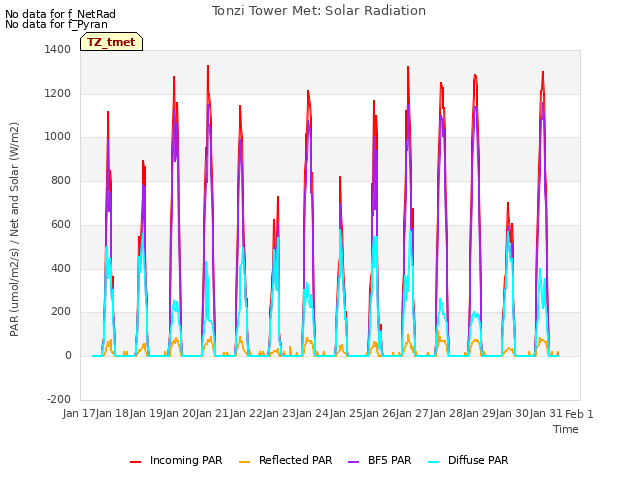Click the Jan 25 x-axis date label
Screen dimensions: 640x480
[346, 413]
